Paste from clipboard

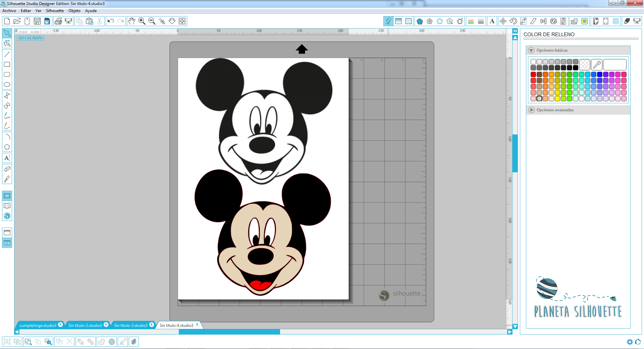(x=90, y=21)
